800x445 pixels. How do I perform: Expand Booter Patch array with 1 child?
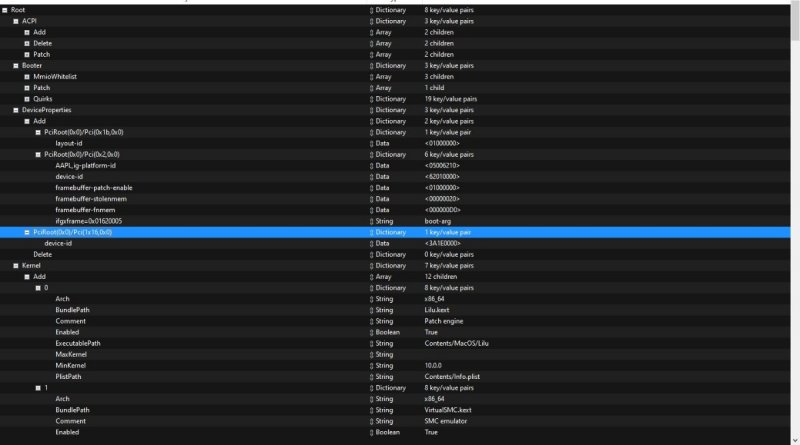pyautogui.click(x=27, y=88)
